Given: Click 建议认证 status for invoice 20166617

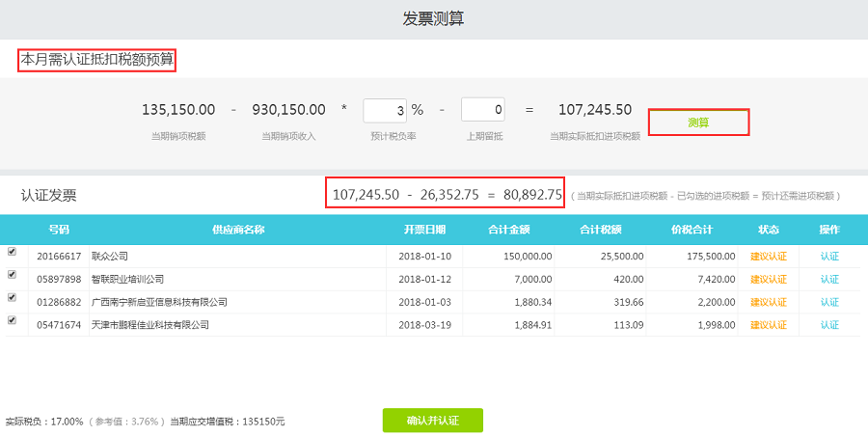Looking at the screenshot, I should coord(769,257).
